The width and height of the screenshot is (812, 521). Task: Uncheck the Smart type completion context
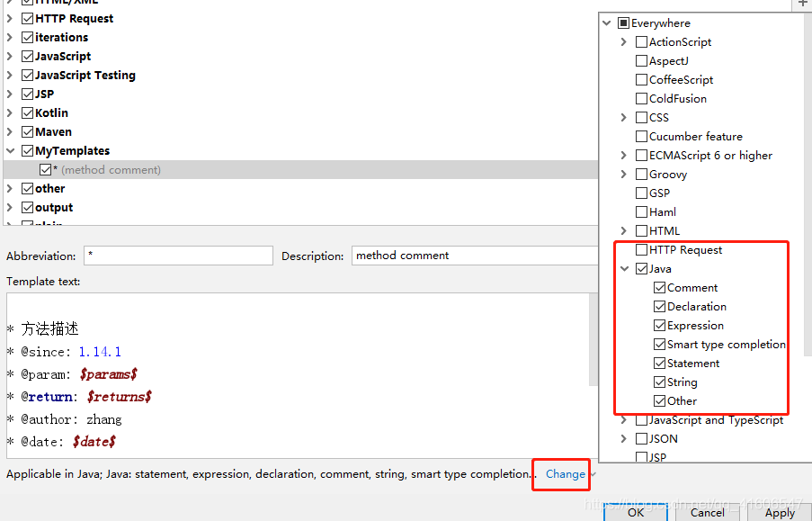(659, 345)
